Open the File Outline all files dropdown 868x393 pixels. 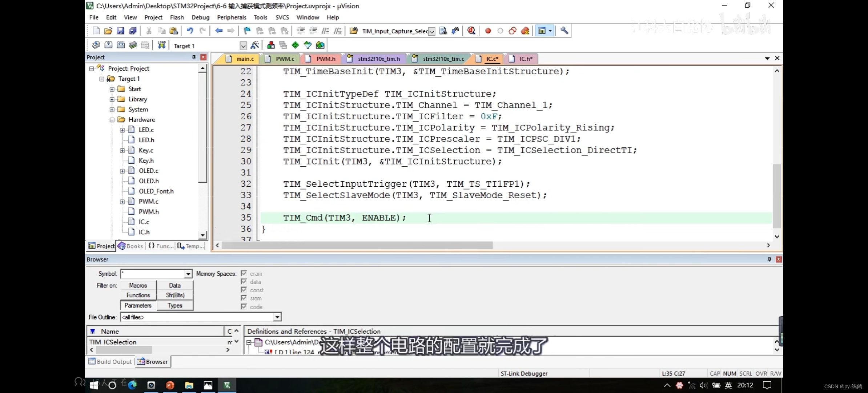pyautogui.click(x=277, y=317)
